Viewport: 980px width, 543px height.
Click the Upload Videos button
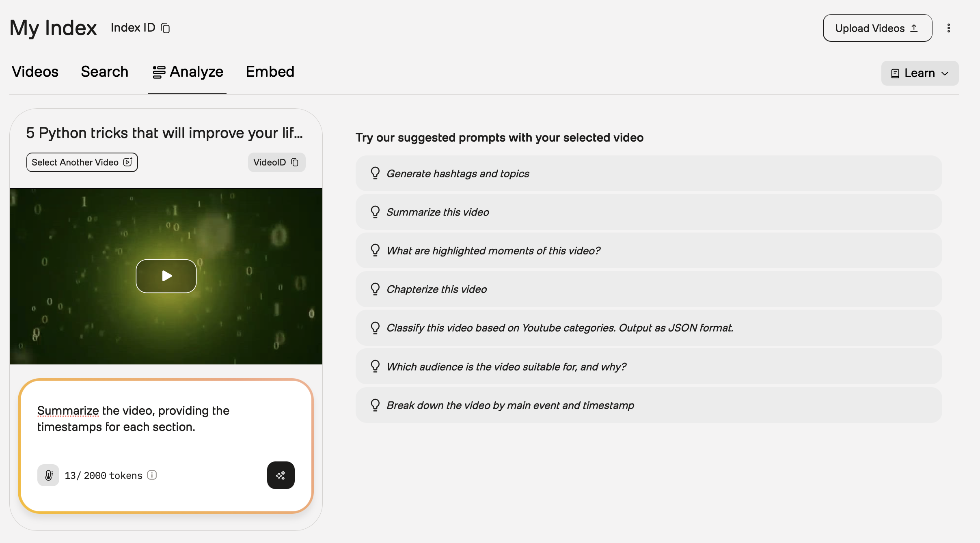[877, 28]
